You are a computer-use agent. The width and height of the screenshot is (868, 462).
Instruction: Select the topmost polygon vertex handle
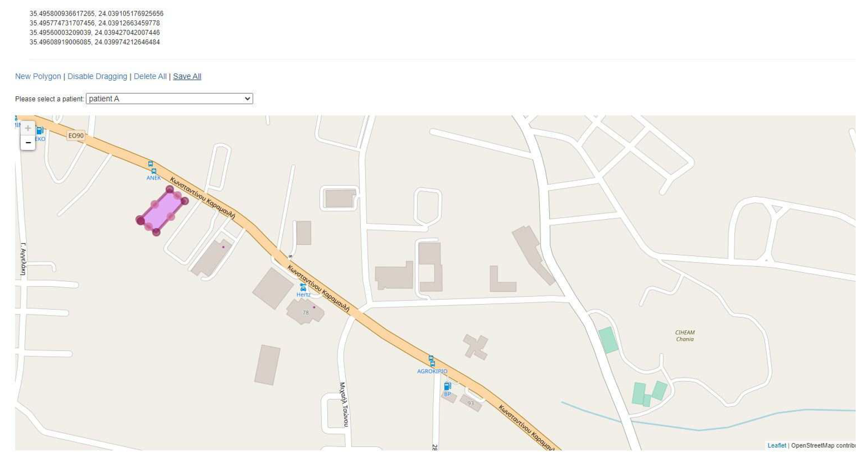(x=170, y=190)
